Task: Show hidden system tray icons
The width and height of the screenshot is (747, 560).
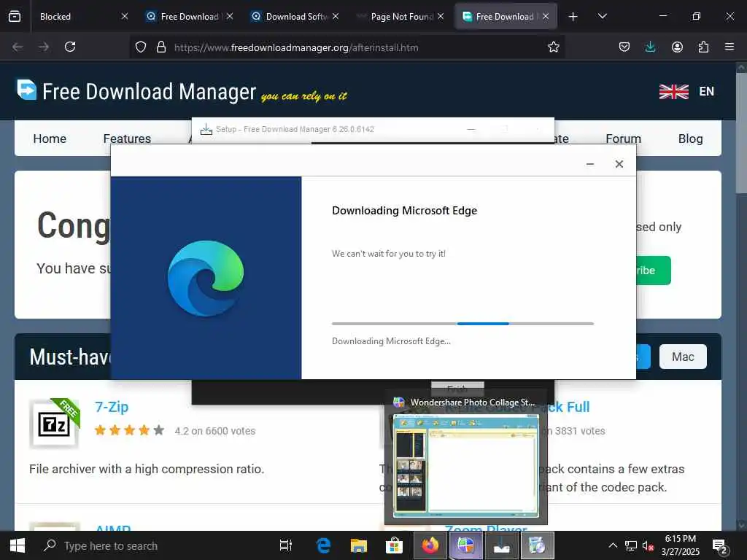Action: point(613,545)
